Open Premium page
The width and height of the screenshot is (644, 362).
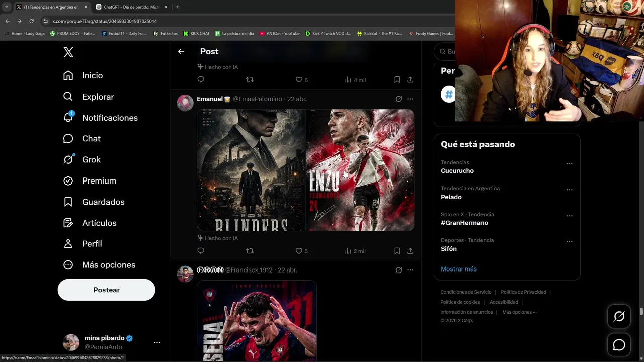point(90,181)
